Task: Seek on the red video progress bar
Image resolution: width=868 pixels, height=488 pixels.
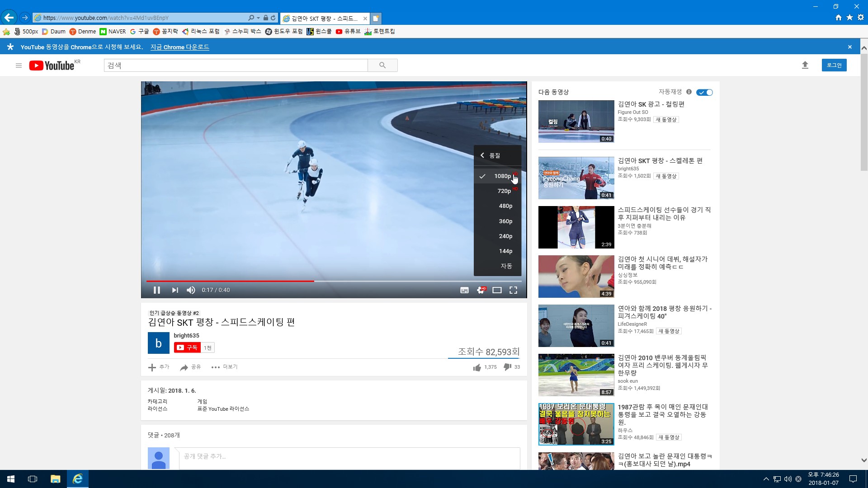Action: click(x=334, y=281)
